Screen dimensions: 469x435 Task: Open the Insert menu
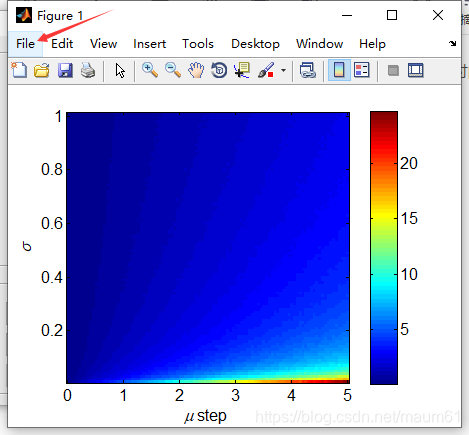[149, 44]
